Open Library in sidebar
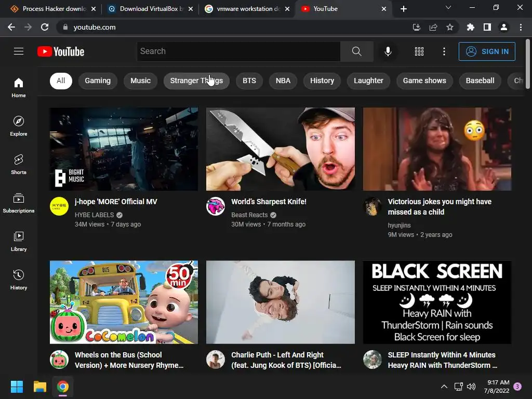 (19, 241)
